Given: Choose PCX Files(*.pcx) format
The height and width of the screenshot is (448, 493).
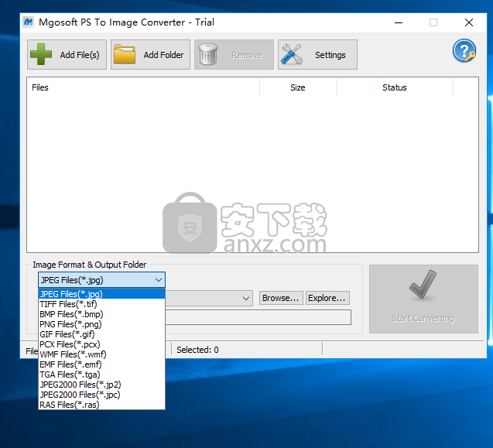Looking at the screenshot, I should [101, 344].
